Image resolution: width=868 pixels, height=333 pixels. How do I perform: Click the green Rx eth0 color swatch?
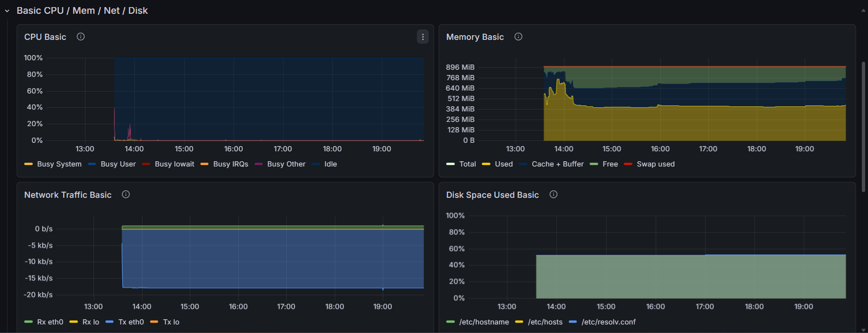(28, 322)
